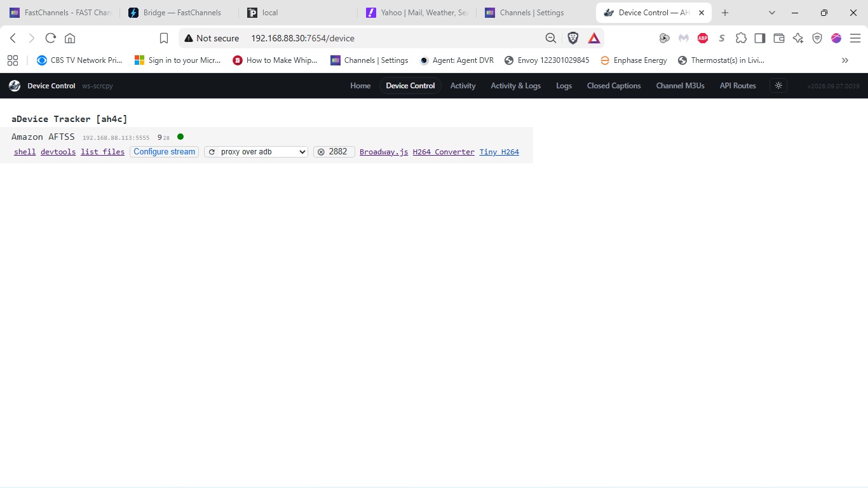Click the Configure stream button

165,152
